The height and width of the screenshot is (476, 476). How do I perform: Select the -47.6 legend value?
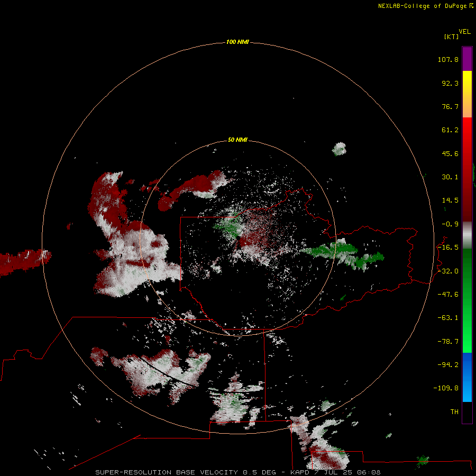coord(448,295)
